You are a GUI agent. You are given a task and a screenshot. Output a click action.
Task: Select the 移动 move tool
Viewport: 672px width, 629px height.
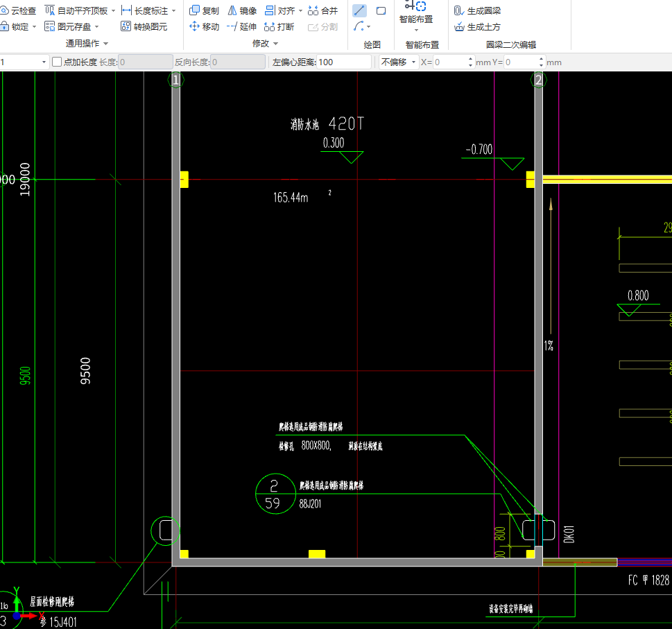204,26
